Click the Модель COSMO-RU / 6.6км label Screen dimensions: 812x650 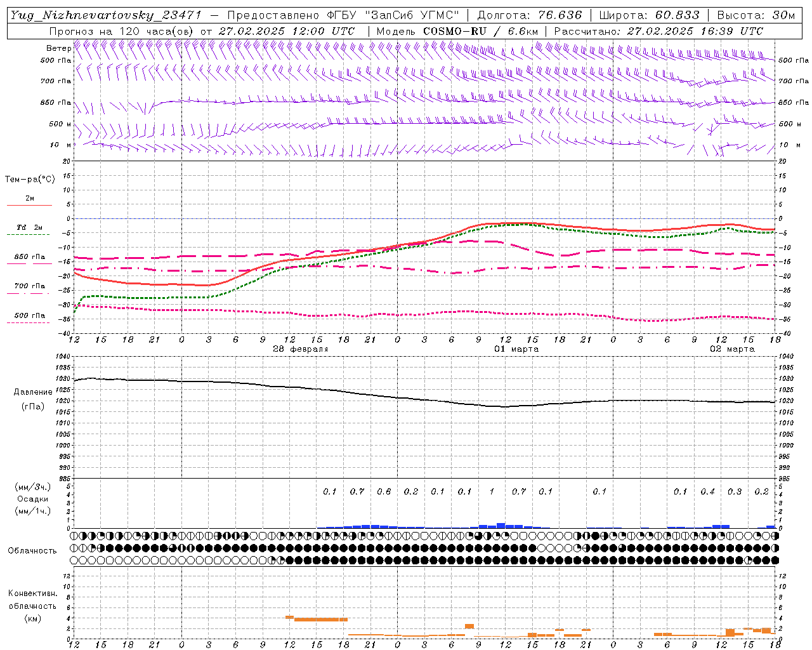click(x=457, y=31)
